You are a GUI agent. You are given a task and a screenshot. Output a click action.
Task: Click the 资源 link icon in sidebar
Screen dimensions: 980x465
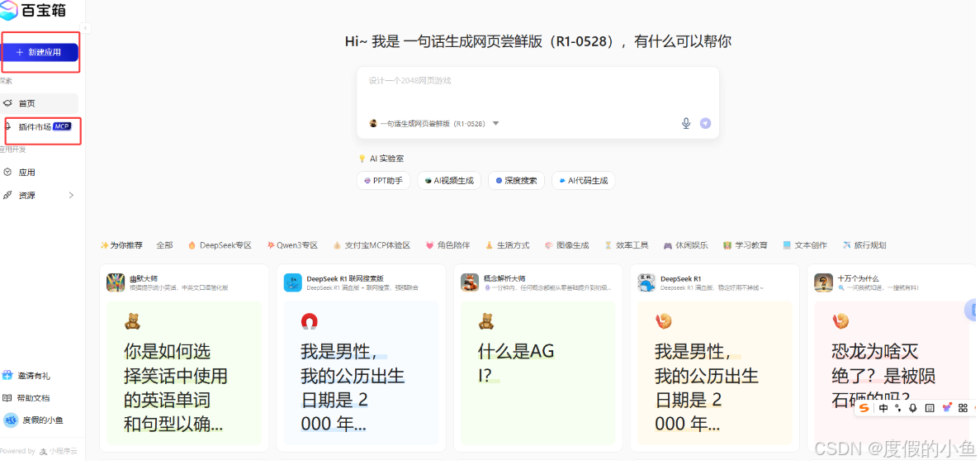point(7,196)
